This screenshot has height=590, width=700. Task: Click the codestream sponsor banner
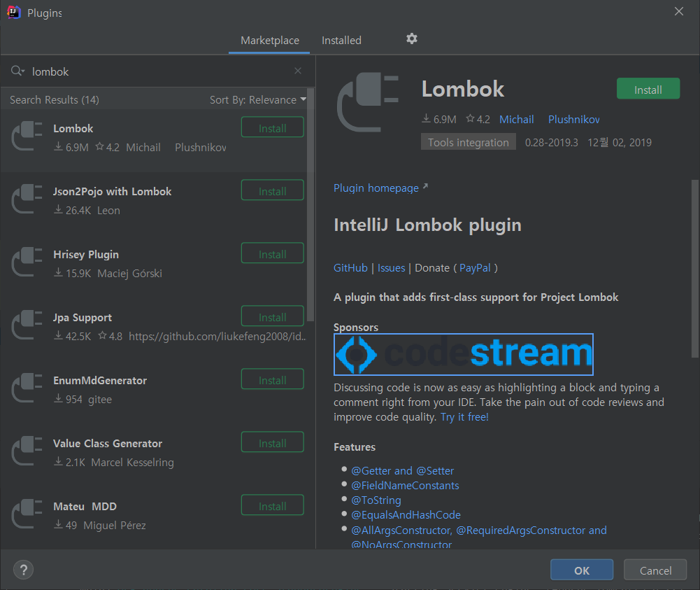click(x=464, y=354)
